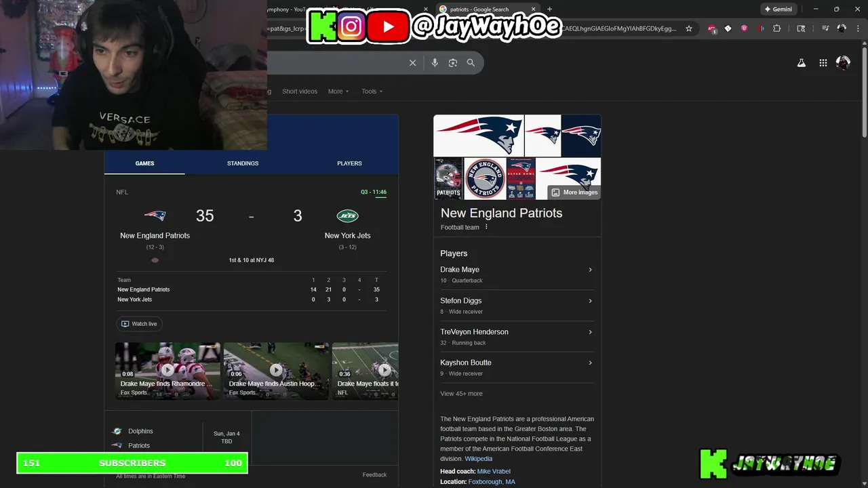
Task: Select the STANDINGS tab
Action: [243, 163]
